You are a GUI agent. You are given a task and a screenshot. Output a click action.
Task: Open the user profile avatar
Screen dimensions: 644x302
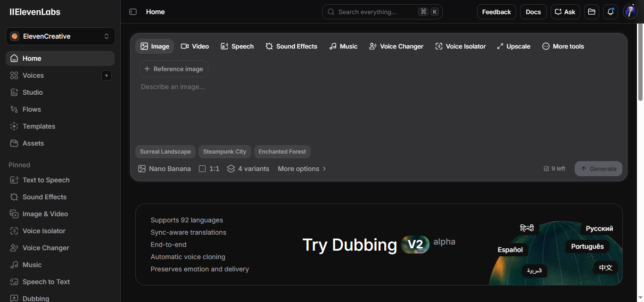point(630,12)
